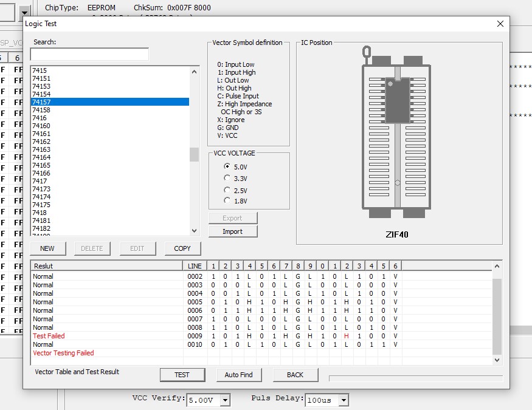Click the vector table scroll down arrow

pos(497,360)
